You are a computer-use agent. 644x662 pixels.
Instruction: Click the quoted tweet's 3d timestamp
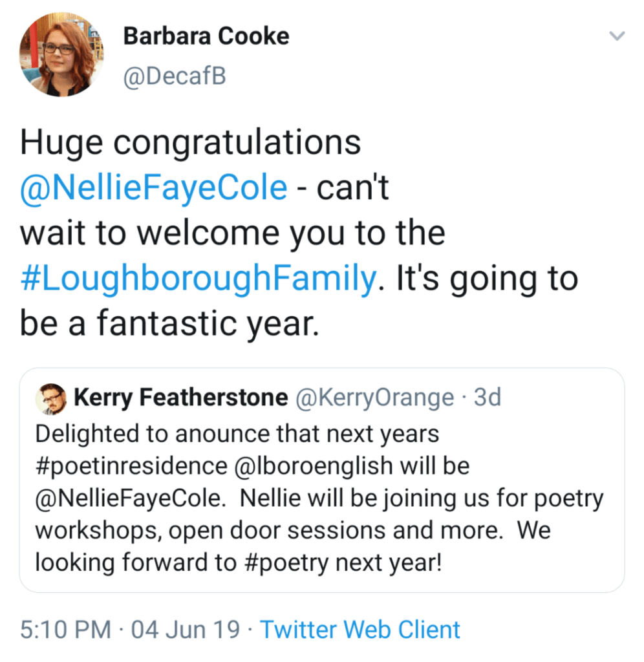pyautogui.click(x=487, y=398)
